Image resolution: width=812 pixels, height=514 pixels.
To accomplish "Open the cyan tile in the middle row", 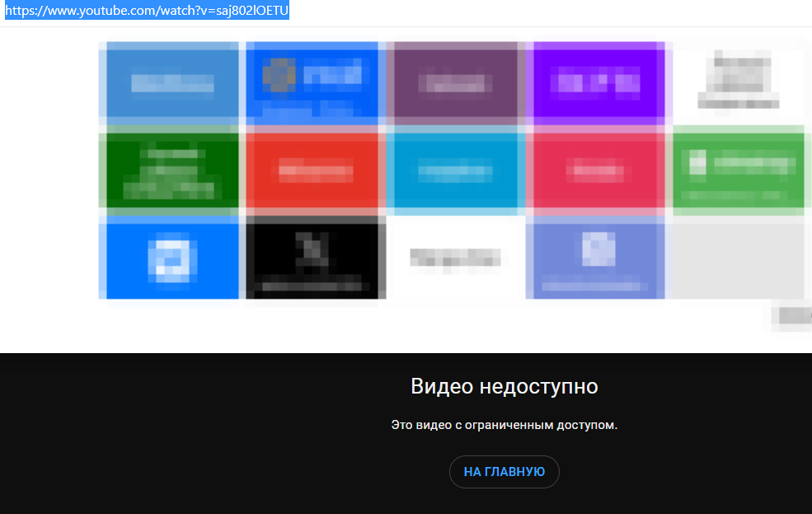I will (454, 171).
